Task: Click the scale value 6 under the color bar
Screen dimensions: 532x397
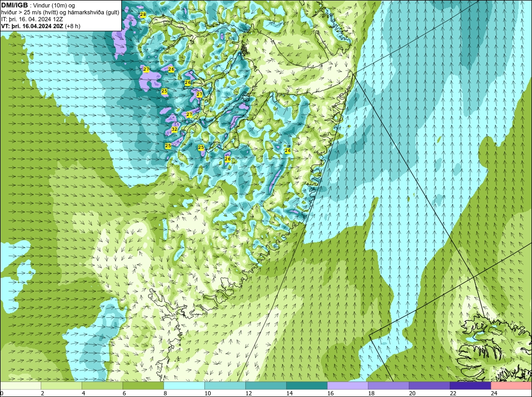Action: (x=124, y=393)
